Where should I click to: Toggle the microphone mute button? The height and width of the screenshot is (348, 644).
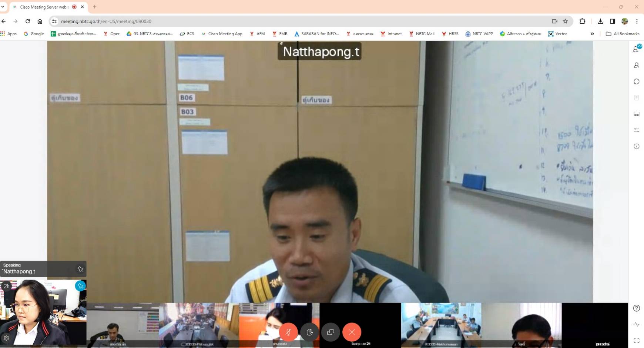(x=288, y=332)
